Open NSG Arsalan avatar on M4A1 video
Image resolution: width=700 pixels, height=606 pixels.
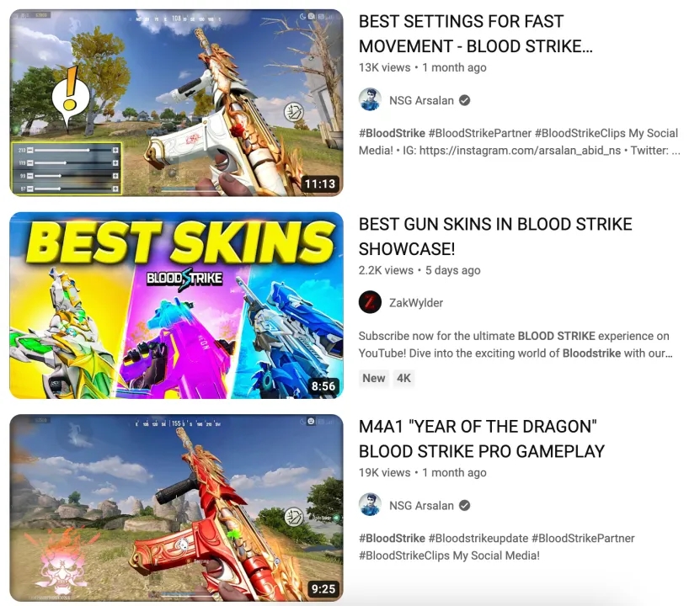370,505
